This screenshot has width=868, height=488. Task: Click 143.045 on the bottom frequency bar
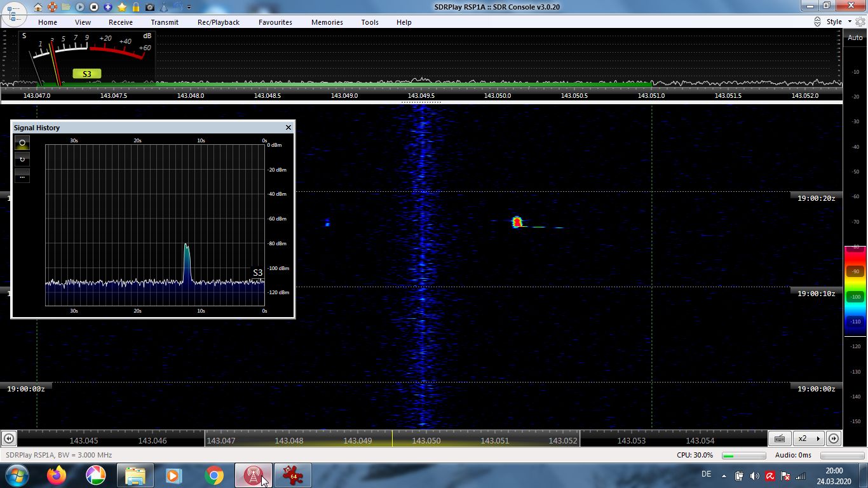pyautogui.click(x=84, y=440)
